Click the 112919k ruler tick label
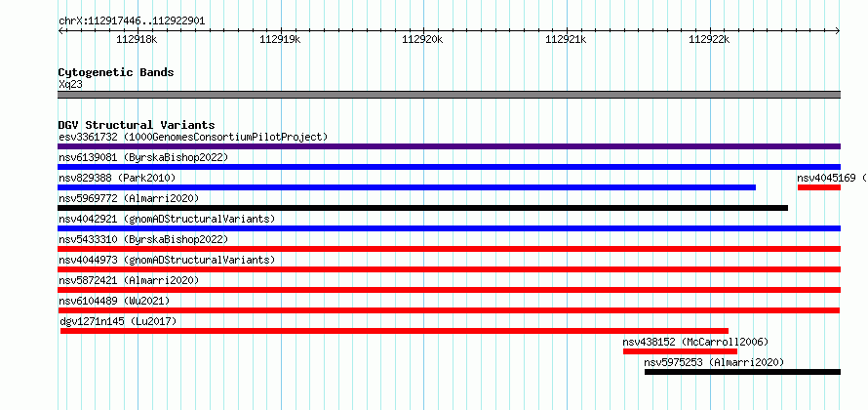This screenshot has height=410, width=868. click(x=280, y=39)
